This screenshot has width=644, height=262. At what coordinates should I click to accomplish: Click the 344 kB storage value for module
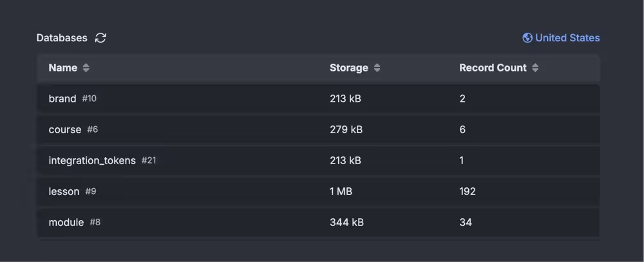click(x=346, y=223)
